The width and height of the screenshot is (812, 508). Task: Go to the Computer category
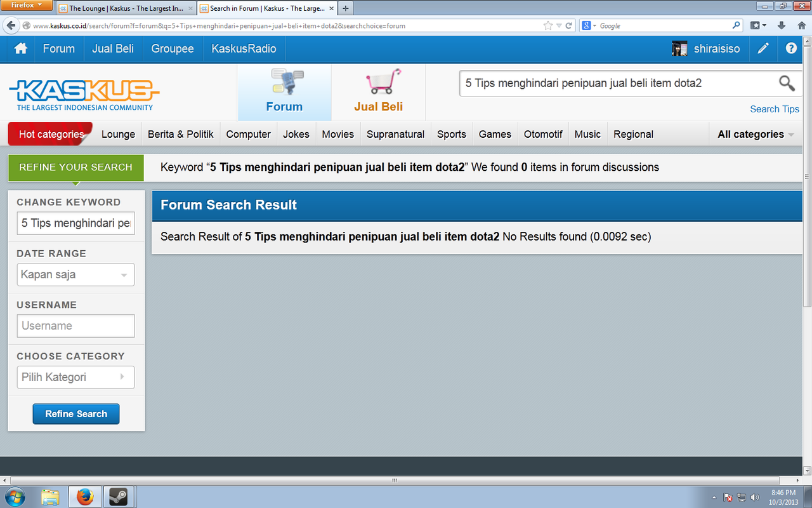point(249,134)
